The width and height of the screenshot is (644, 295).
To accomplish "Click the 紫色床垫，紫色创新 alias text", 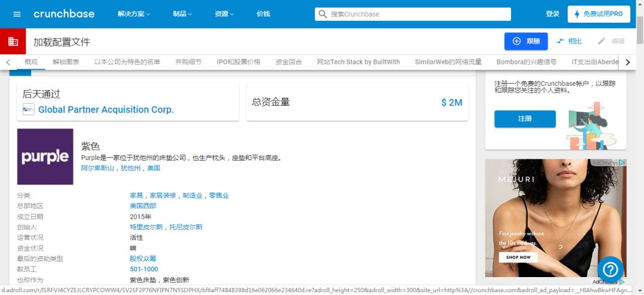I will [159, 280].
